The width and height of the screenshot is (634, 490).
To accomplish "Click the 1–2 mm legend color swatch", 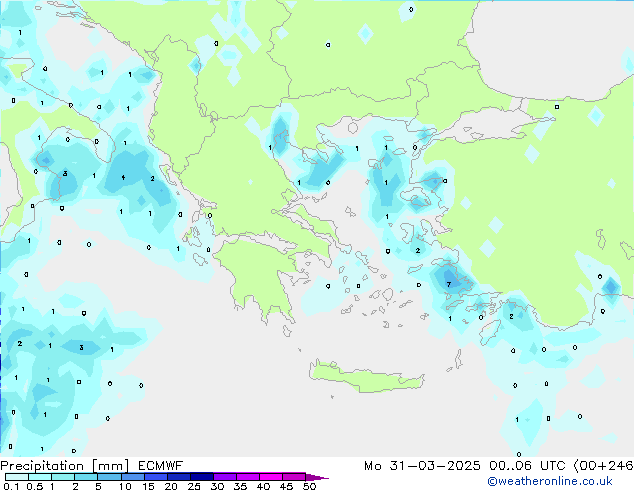I will 63,477.
